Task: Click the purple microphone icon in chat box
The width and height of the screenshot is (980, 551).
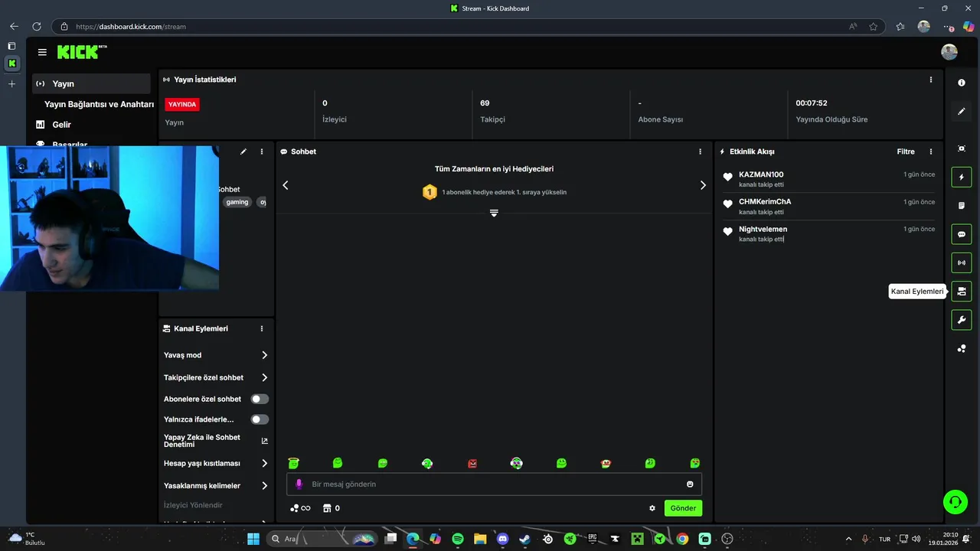Action: tap(299, 484)
